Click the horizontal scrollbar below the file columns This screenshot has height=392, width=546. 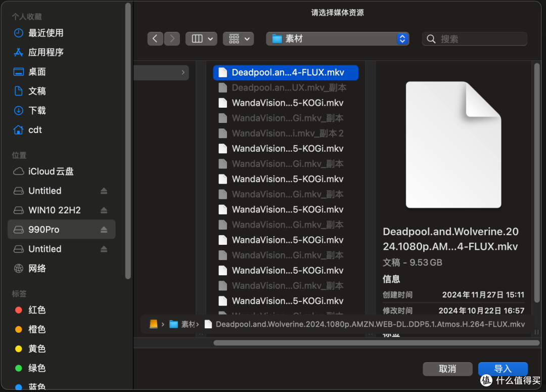coord(377,343)
